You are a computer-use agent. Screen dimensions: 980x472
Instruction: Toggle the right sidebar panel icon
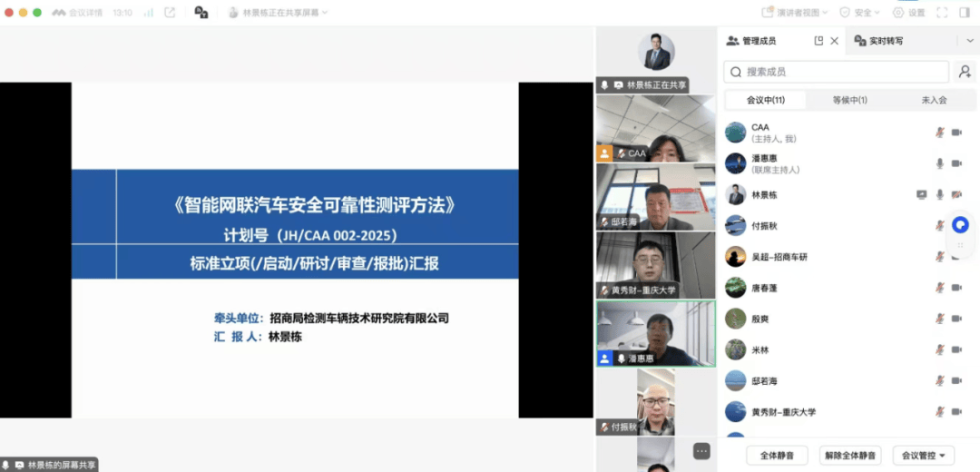click(x=965, y=13)
